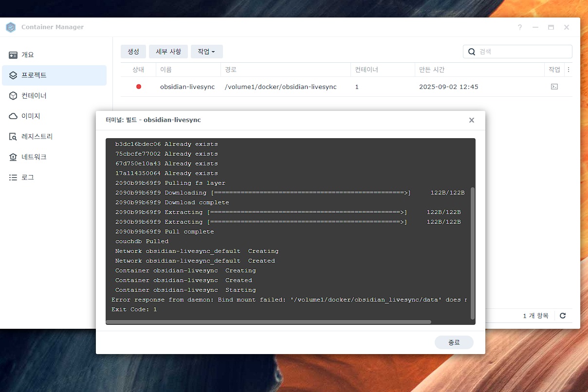
Task: Expand the 작업 action dropdown
Action: (206, 52)
